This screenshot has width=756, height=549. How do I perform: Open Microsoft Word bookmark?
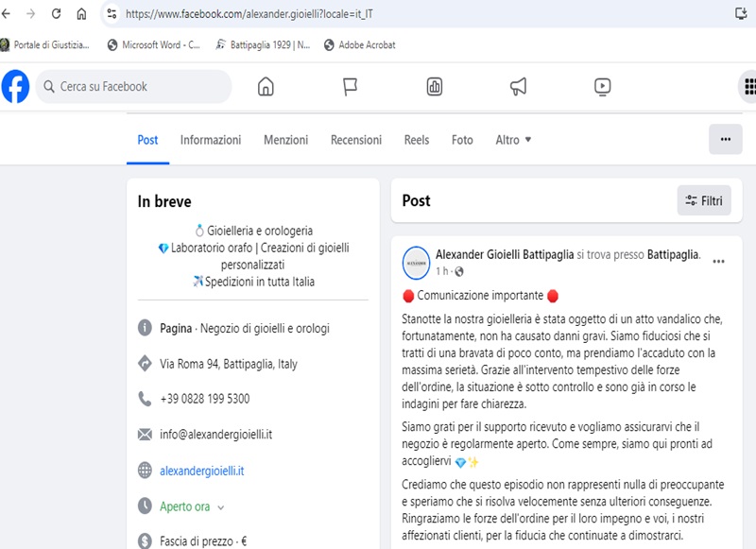coord(154,44)
